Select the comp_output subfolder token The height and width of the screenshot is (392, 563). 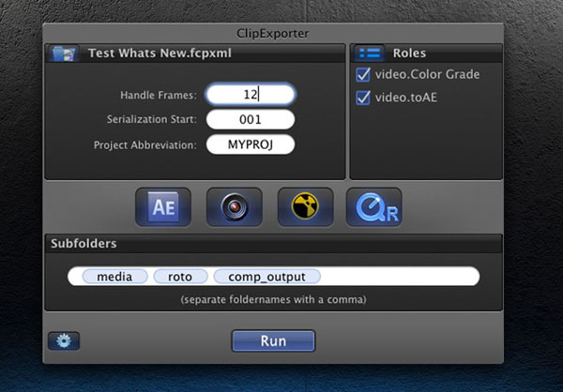pyautogui.click(x=266, y=277)
